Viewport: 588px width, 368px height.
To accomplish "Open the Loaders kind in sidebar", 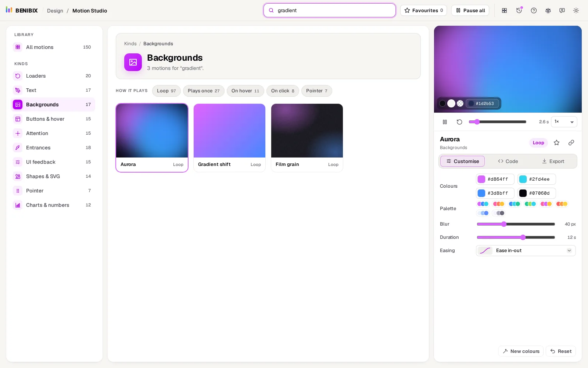I will click(x=54, y=76).
